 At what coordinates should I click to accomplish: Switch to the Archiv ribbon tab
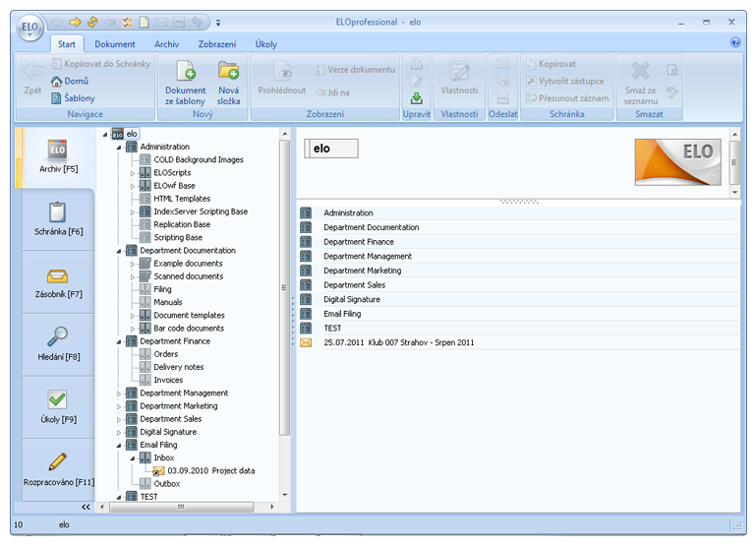tap(166, 44)
